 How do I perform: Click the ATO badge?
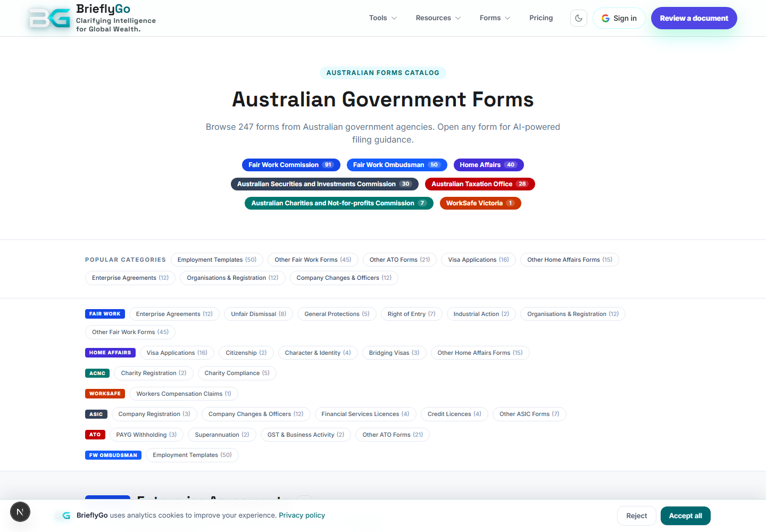click(x=95, y=435)
